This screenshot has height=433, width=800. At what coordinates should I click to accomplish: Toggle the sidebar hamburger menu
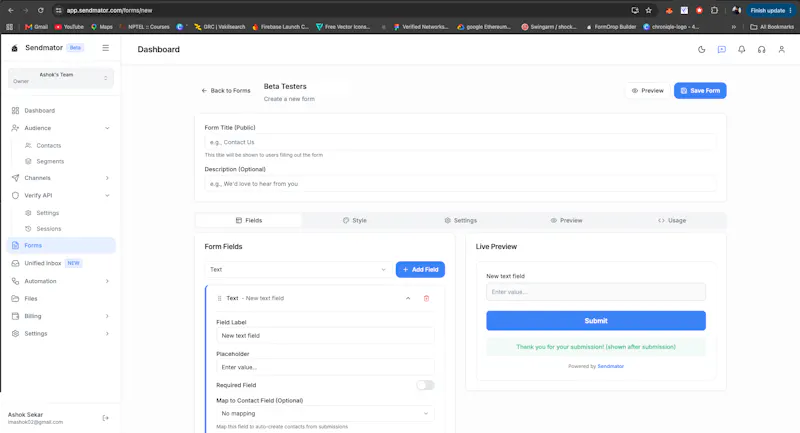(x=106, y=48)
